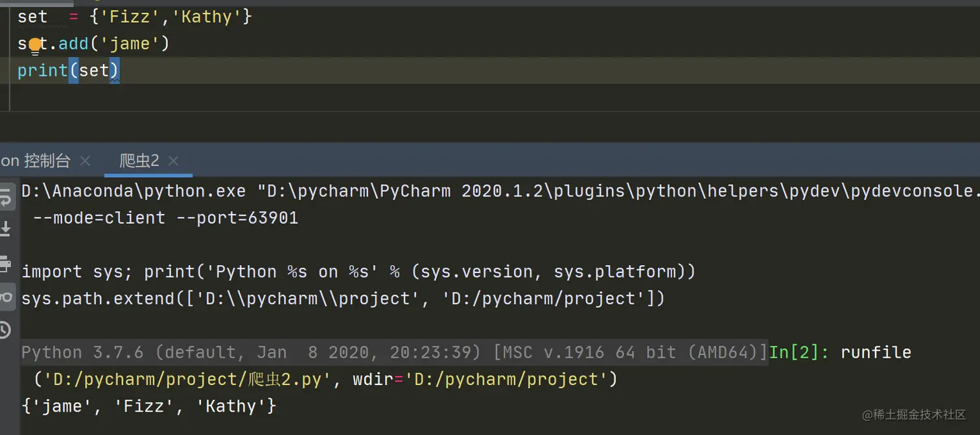
Task: Click runfile command text in console
Action: [876, 353]
